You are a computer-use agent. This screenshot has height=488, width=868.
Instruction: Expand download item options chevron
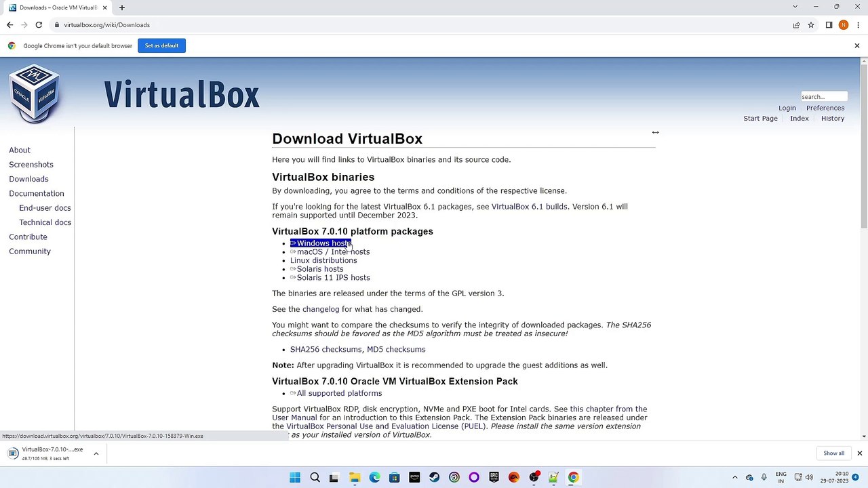click(96, 453)
